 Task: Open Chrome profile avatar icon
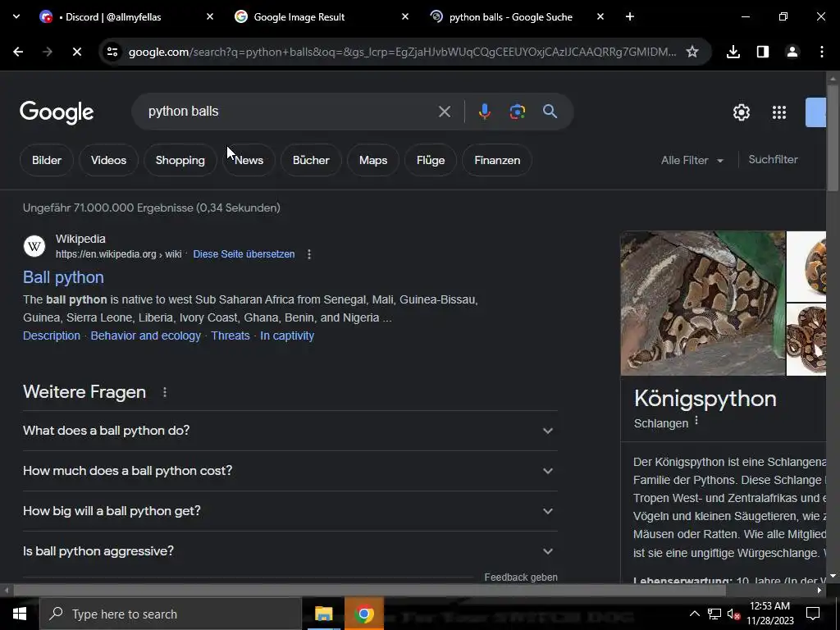[792, 52]
